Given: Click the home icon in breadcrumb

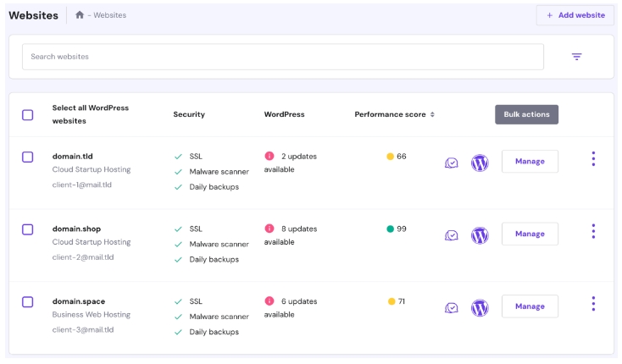Looking at the screenshot, I should pyautogui.click(x=80, y=15).
